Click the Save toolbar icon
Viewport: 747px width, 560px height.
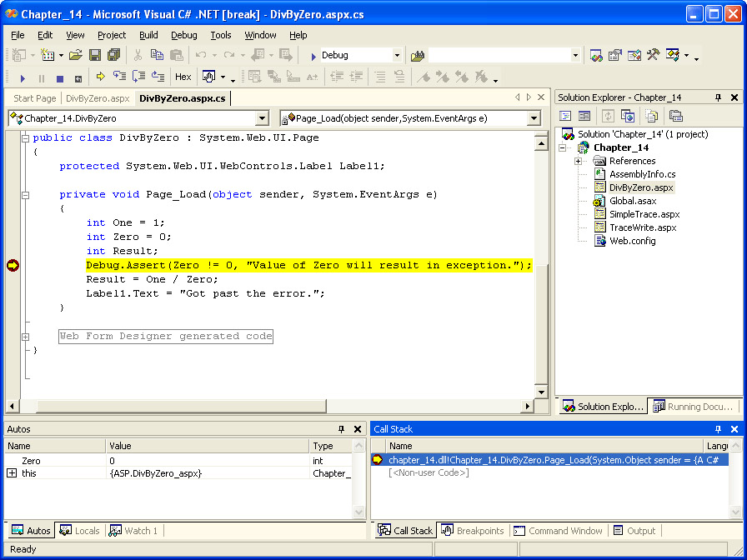point(94,55)
